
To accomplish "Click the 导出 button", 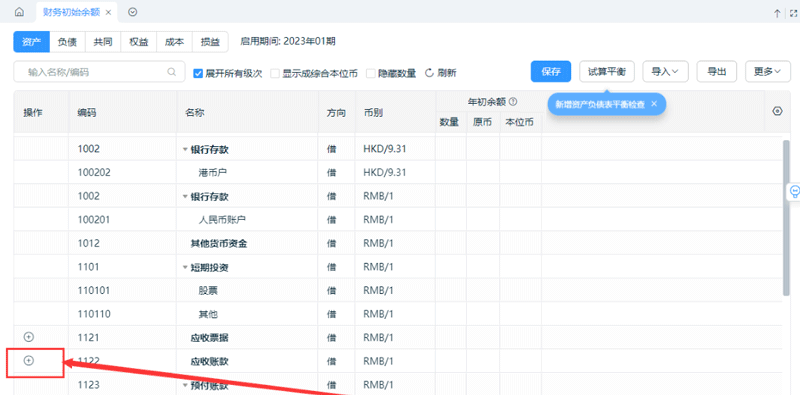I will click(x=717, y=71).
